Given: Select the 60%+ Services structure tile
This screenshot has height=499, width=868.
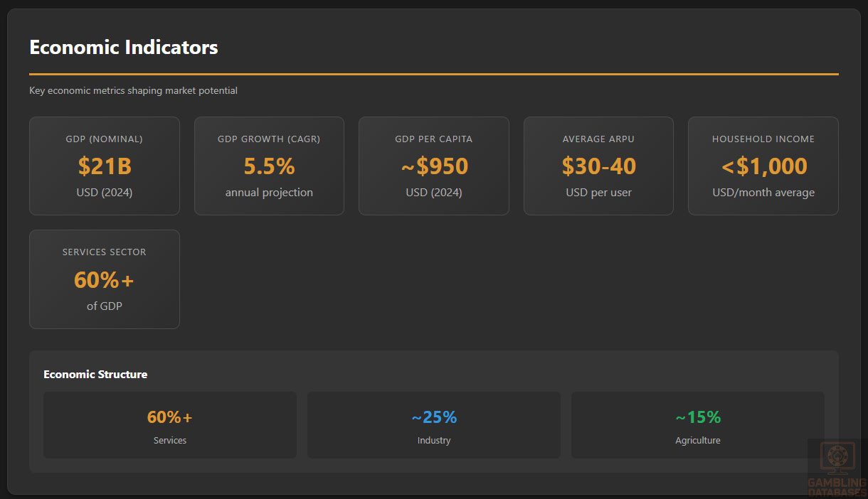Looking at the screenshot, I should 170,425.
